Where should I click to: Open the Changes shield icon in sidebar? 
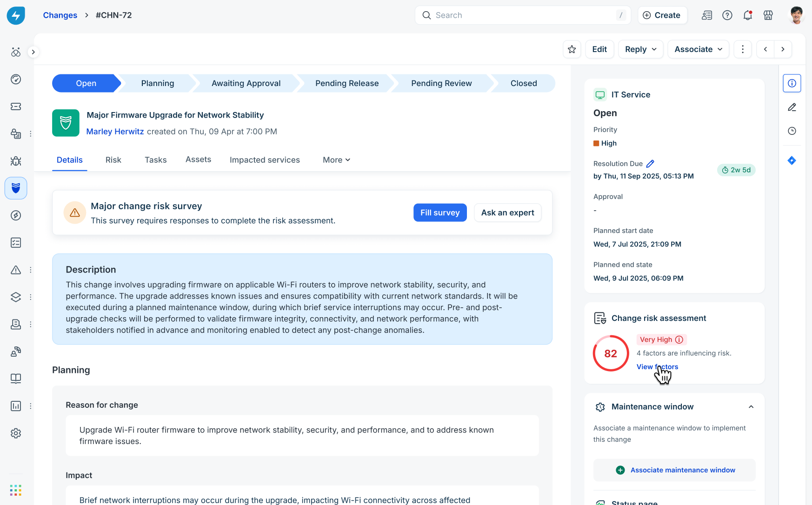16,188
